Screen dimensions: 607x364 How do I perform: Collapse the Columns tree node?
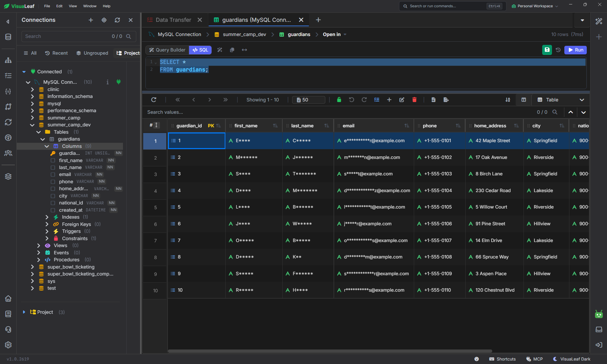[47, 146]
